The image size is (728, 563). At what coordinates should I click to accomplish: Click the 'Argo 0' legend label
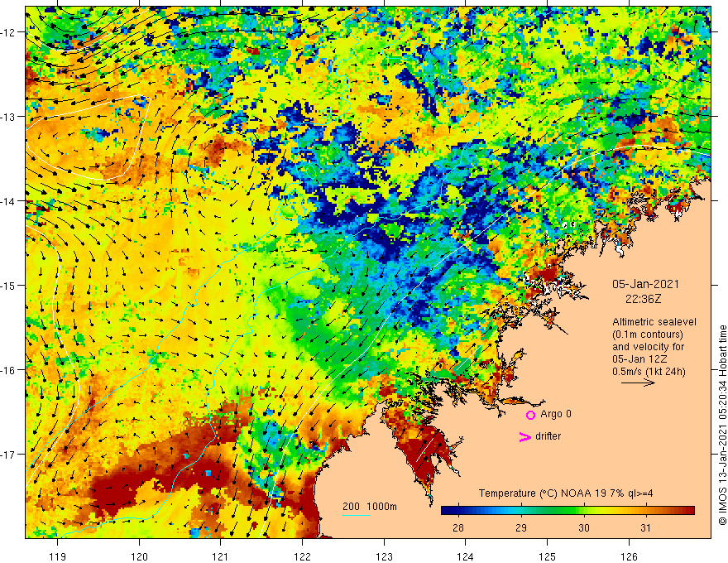(x=556, y=414)
